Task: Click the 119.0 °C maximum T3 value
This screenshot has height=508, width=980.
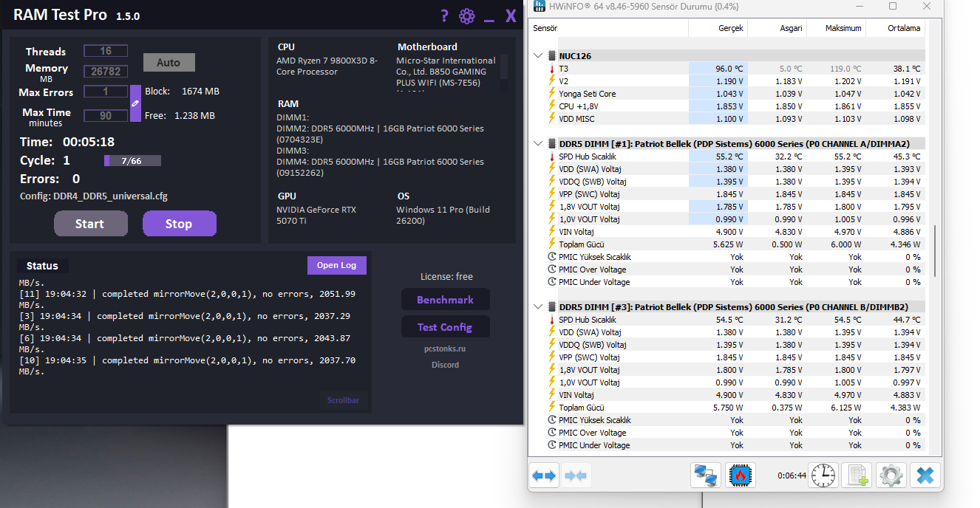Action: click(845, 69)
